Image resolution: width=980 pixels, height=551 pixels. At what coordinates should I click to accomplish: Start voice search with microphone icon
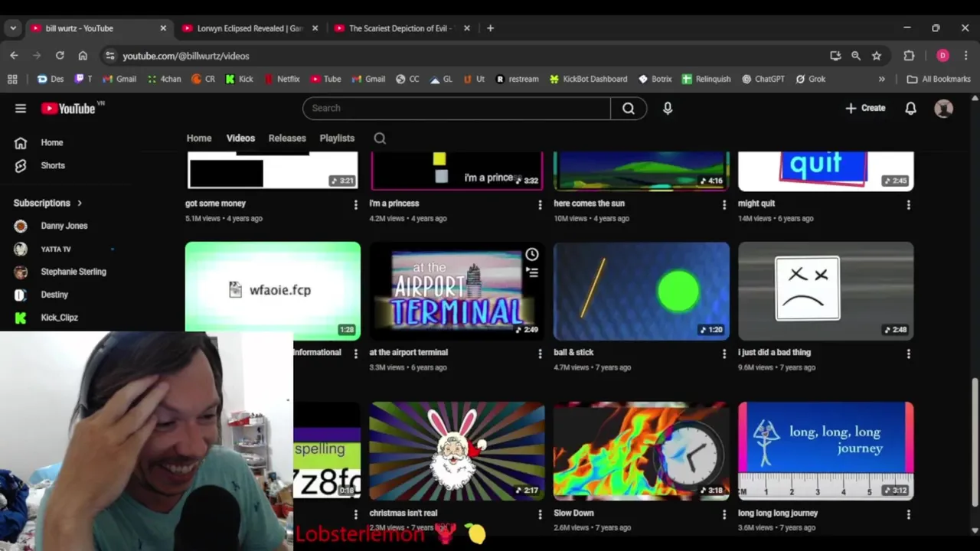click(x=668, y=108)
